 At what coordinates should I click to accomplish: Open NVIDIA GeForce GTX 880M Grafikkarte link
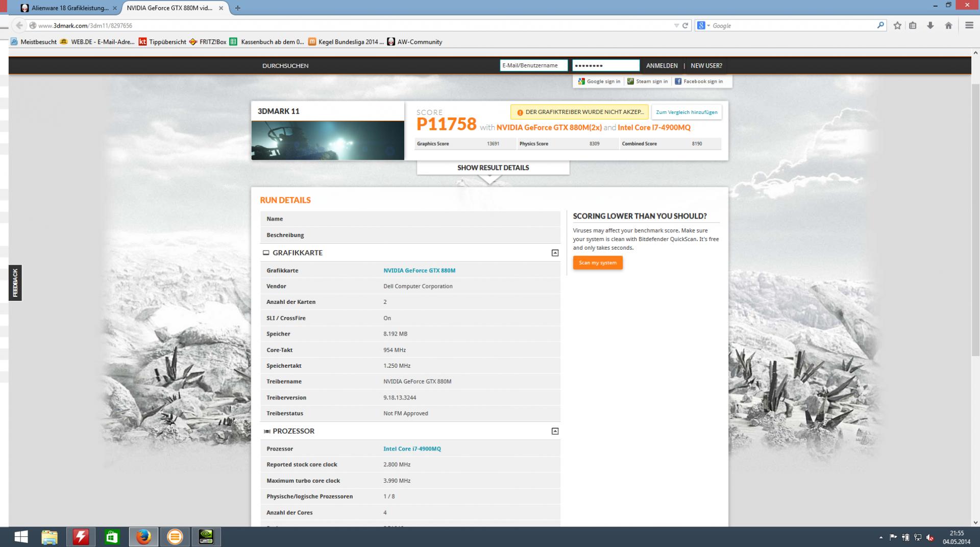tap(419, 270)
